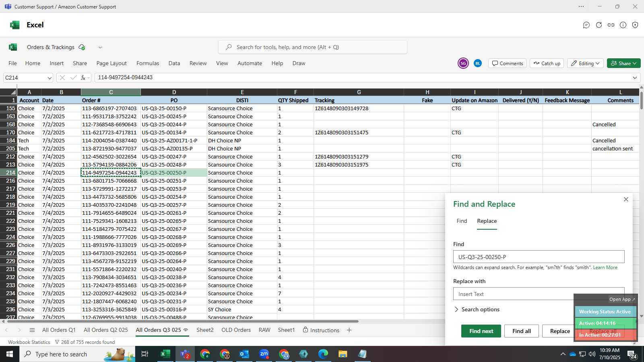Click the Catch up button

click(547, 63)
